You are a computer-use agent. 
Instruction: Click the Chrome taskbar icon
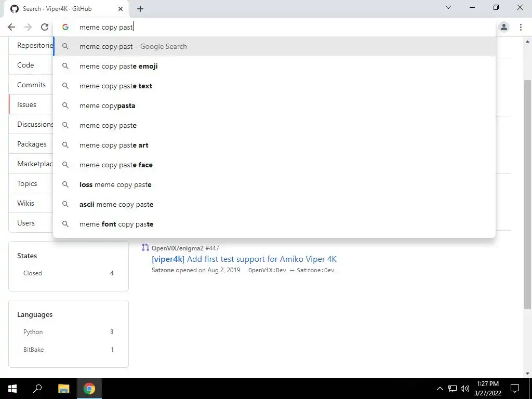[89, 389]
